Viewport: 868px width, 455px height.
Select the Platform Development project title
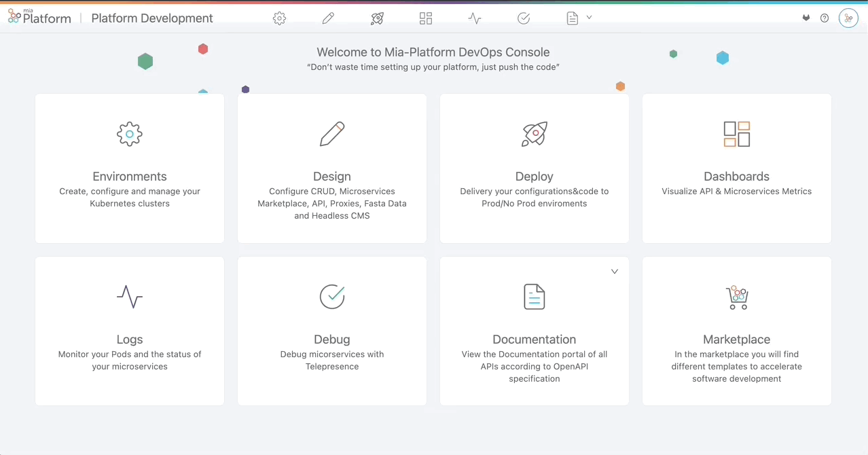click(151, 18)
